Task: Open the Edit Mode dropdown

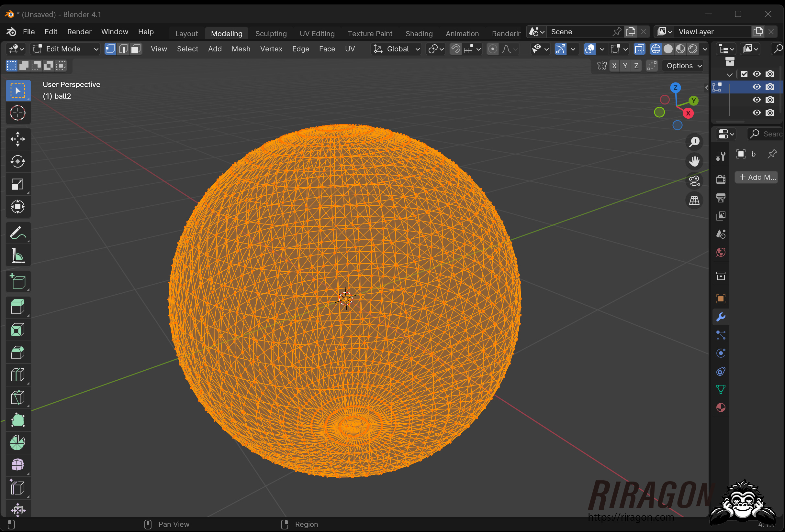Action: (x=65, y=49)
